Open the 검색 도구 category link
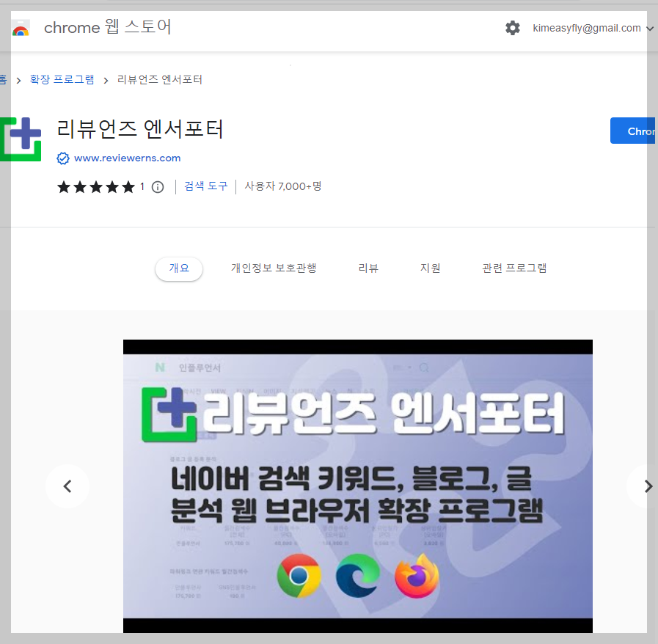Screen dimensions: 658x644 [205, 186]
